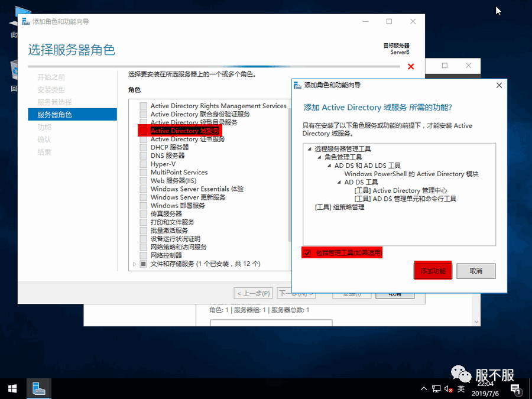Tick the 网络策略和访问服务 role checkbox
Image resolution: width=532 pixels, height=399 pixels.
pyautogui.click(x=144, y=247)
